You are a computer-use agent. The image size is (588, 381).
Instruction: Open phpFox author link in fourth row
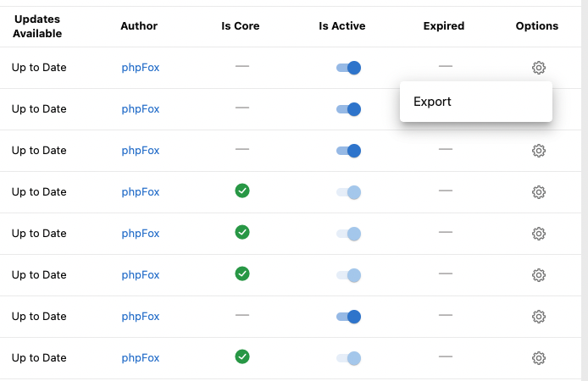141,192
